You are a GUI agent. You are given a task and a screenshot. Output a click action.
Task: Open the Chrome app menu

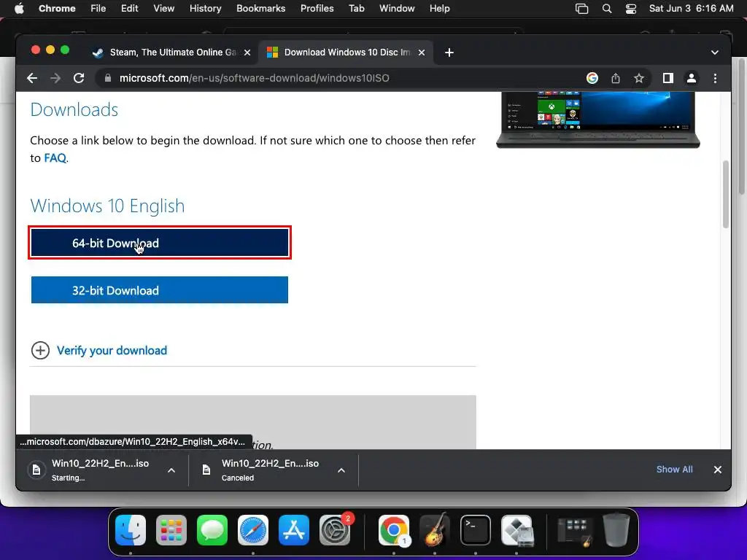[57, 9]
